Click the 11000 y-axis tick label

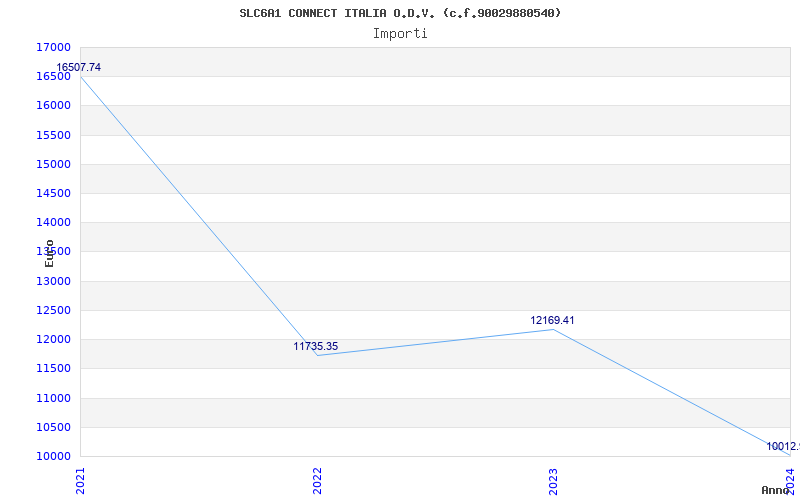(53, 398)
